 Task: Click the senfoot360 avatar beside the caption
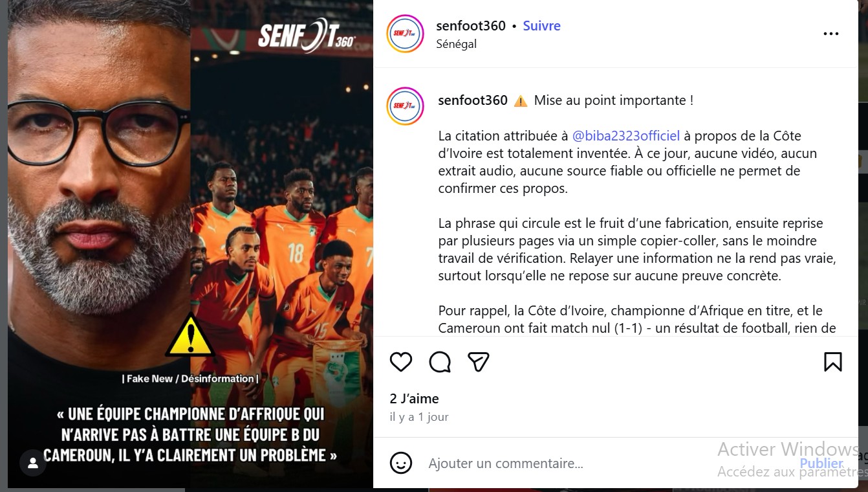[405, 106]
